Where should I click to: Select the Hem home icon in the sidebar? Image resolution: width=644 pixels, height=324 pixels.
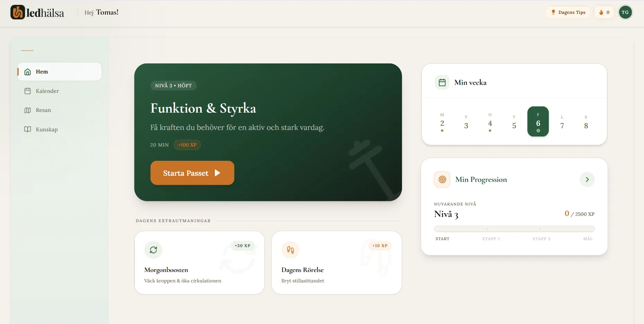[28, 72]
